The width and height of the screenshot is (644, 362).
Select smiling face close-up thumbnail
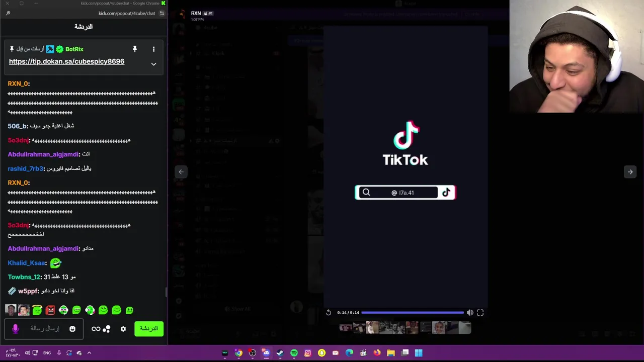438,328
